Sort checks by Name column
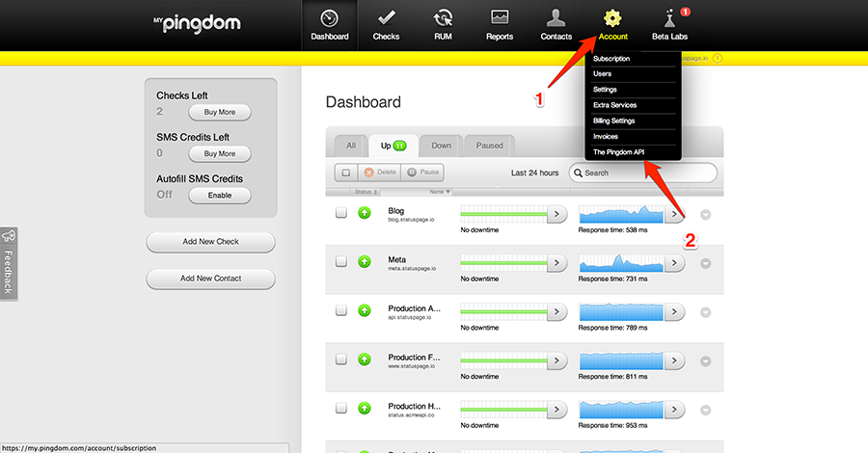868x453 pixels. [440, 192]
